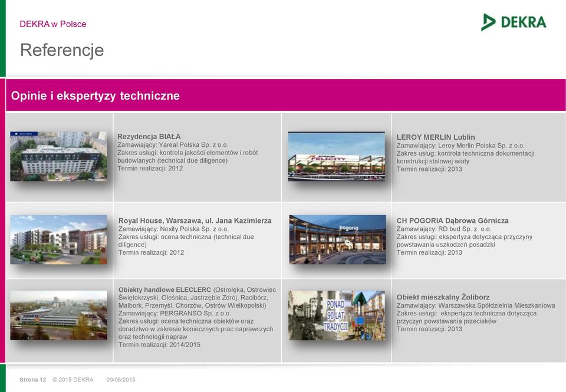
Task: Click the 'Obiekt mieszkalny Żoliborz' title
Action: coord(443,297)
